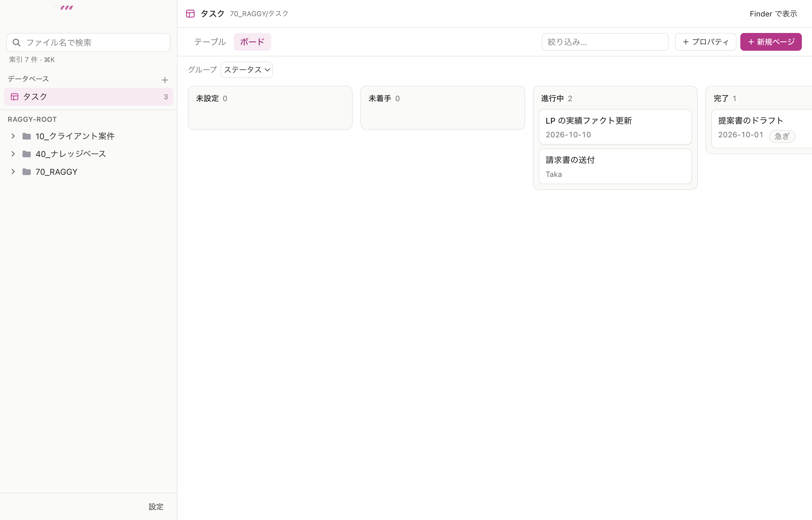Click the プロパティ add button

pyautogui.click(x=705, y=42)
